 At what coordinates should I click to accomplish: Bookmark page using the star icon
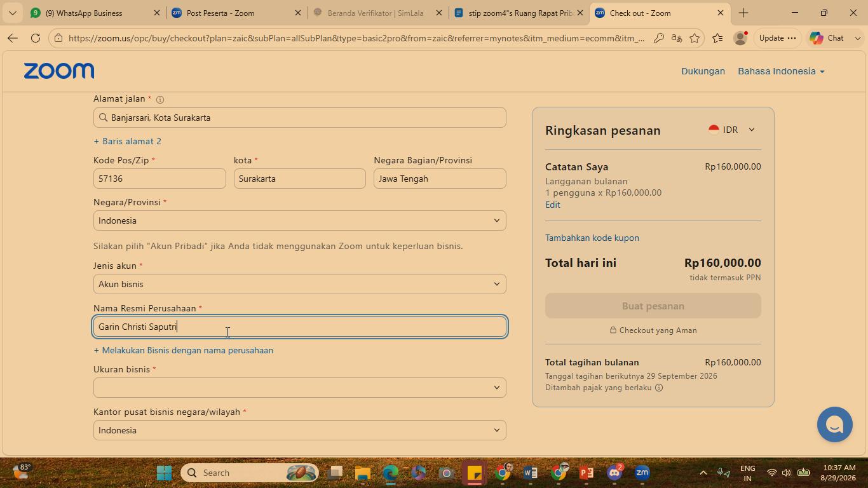pyautogui.click(x=695, y=38)
